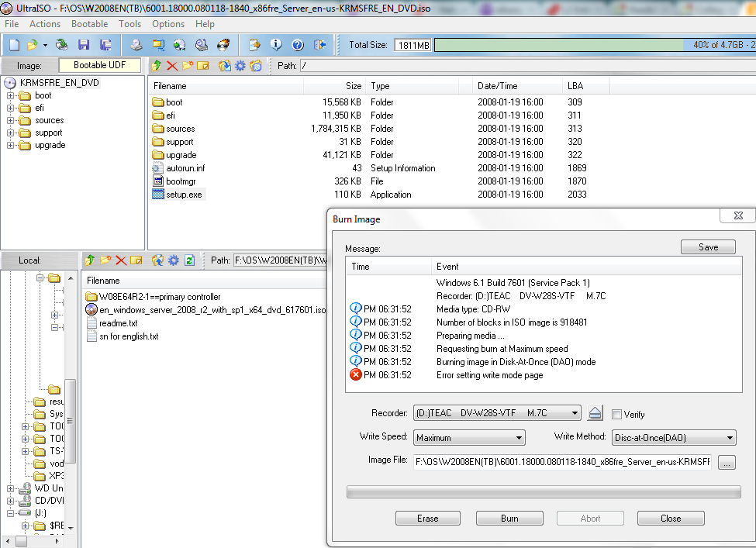Click the Local pane Path field
756x548 pixels.
280,260
